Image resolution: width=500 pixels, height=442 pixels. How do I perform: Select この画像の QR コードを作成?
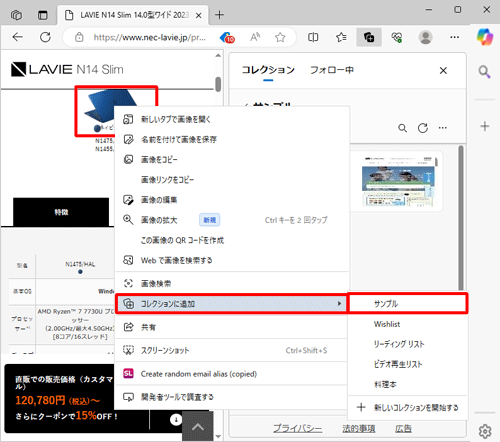tap(232, 240)
